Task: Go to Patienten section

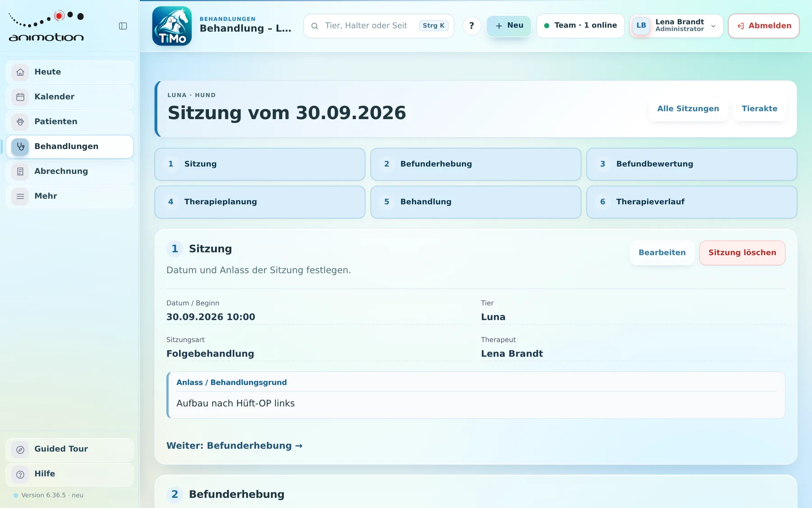Action: click(x=69, y=122)
